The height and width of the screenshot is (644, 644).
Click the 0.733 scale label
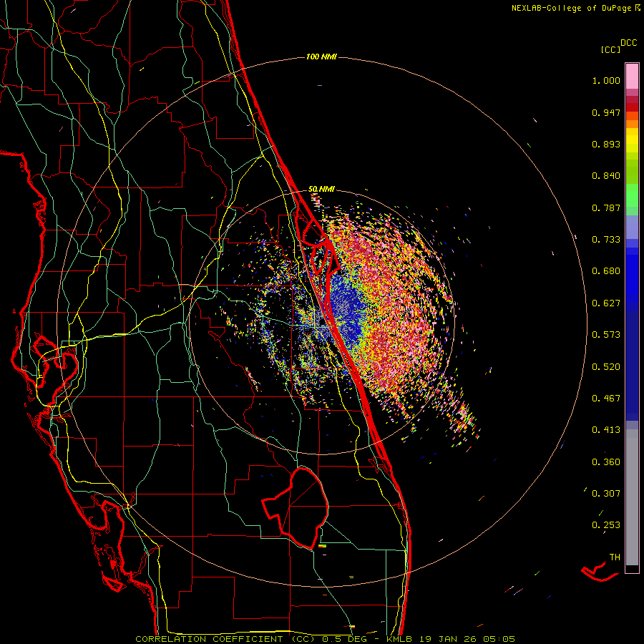[606, 240]
